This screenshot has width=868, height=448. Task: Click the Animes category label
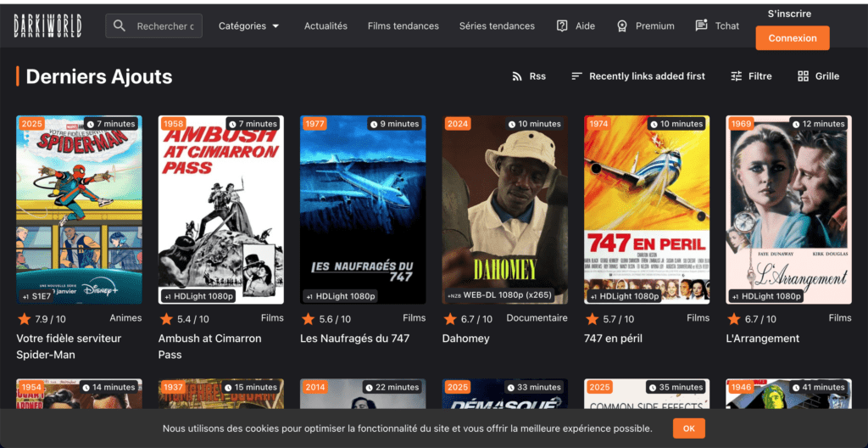click(x=125, y=318)
